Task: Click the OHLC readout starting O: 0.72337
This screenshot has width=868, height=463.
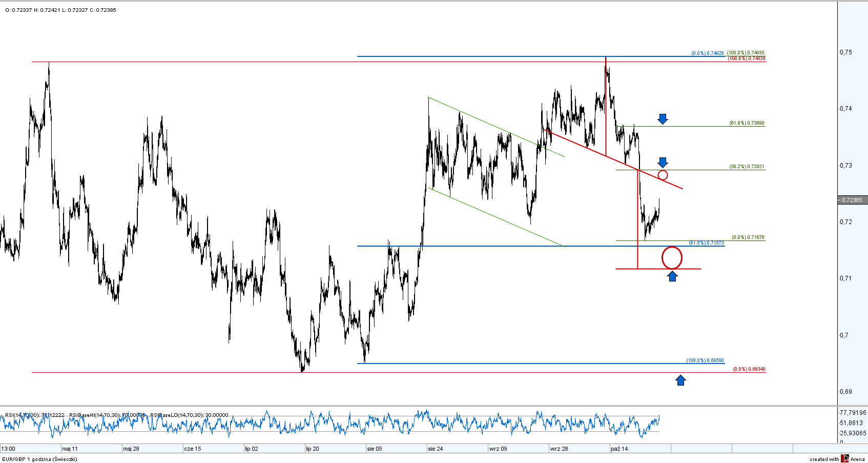Action: pyautogui.click(x=60, y=10)
